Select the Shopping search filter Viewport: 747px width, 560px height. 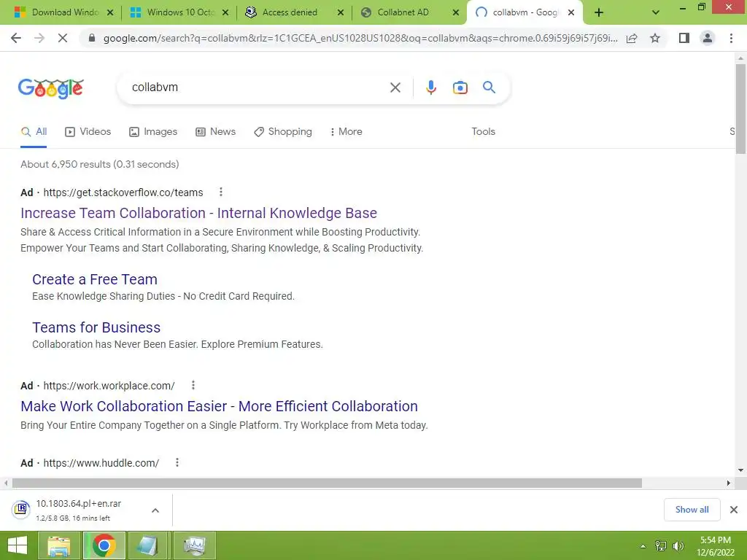(283, 132)
